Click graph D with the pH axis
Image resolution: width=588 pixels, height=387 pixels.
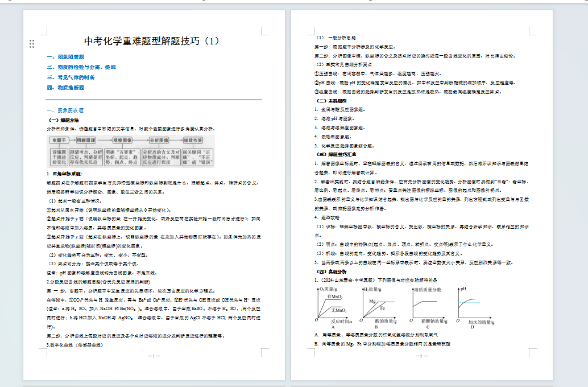pyautogui.click(x=475, y=307)
